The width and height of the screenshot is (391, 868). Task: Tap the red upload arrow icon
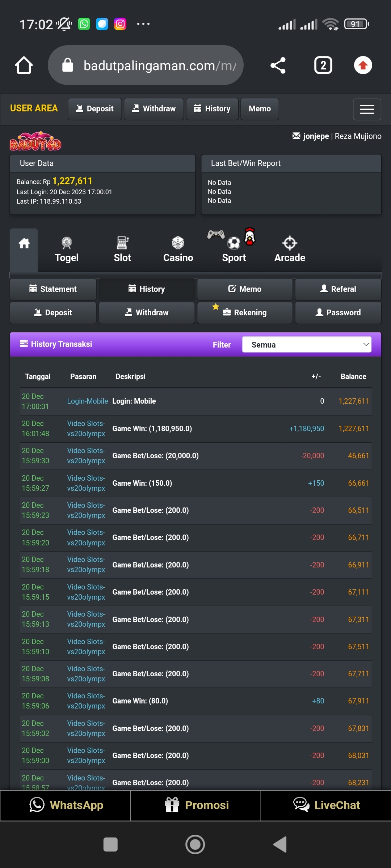point(363,65)
